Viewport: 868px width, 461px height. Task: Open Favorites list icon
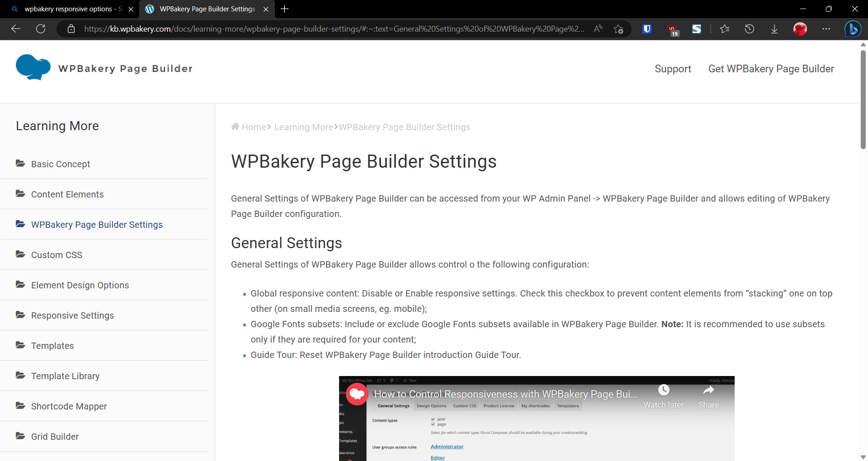click(725, 29)
